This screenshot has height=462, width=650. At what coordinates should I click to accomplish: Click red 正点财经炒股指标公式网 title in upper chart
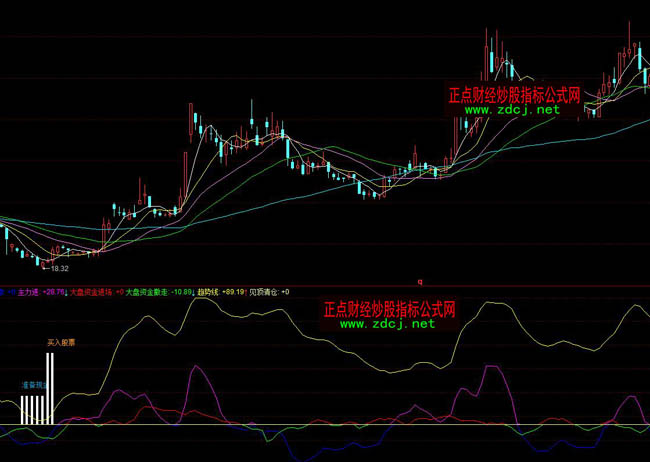click(514, 95)
